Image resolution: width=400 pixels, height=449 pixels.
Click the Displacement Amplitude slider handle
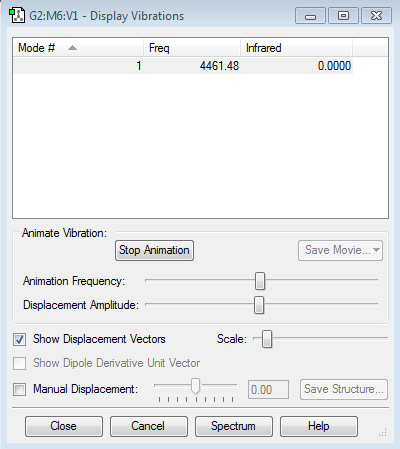pyautogui.click(x=259, y=305)
